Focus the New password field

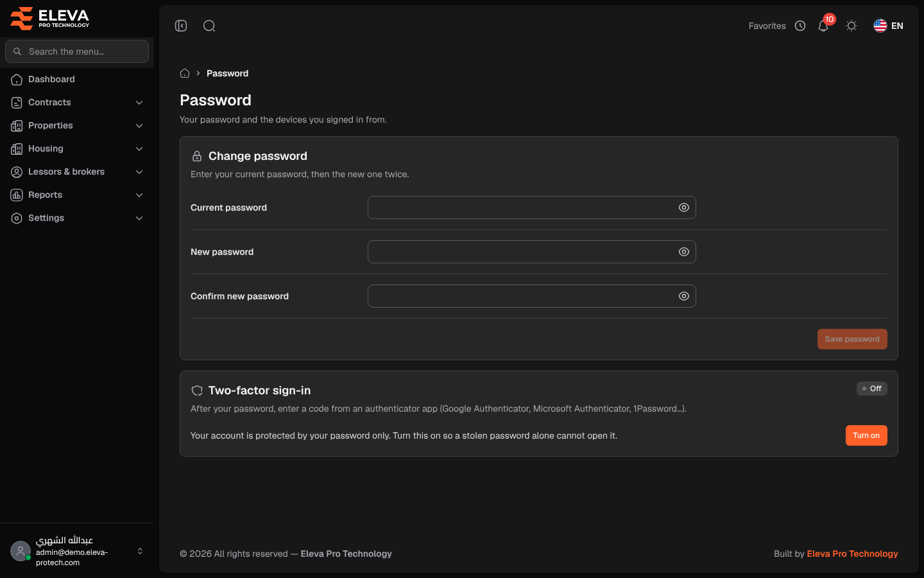532,252
